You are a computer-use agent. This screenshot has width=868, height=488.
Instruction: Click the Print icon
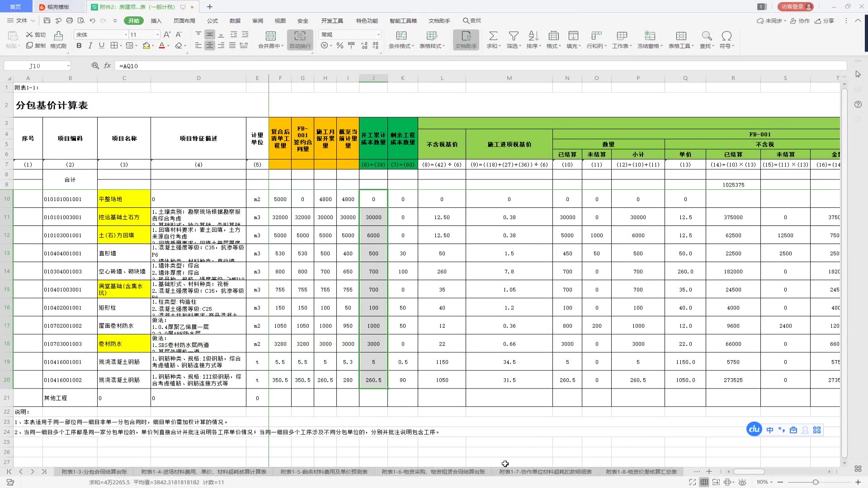tap(70, 21)
